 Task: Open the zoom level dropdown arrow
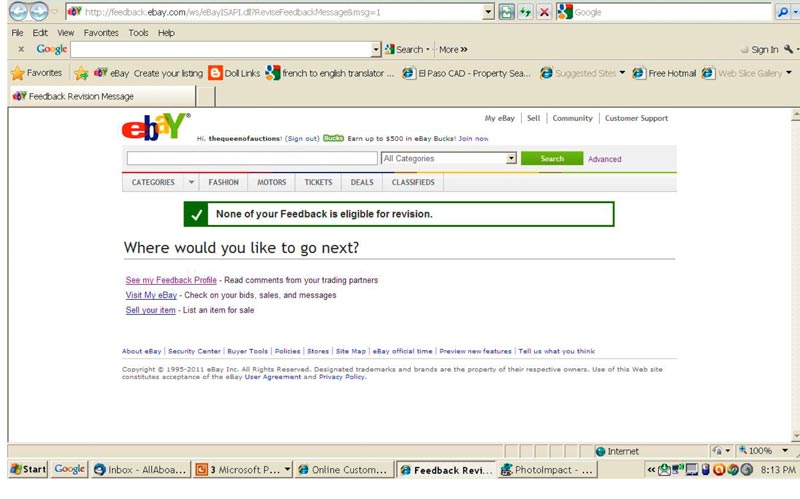click(785, 451)
